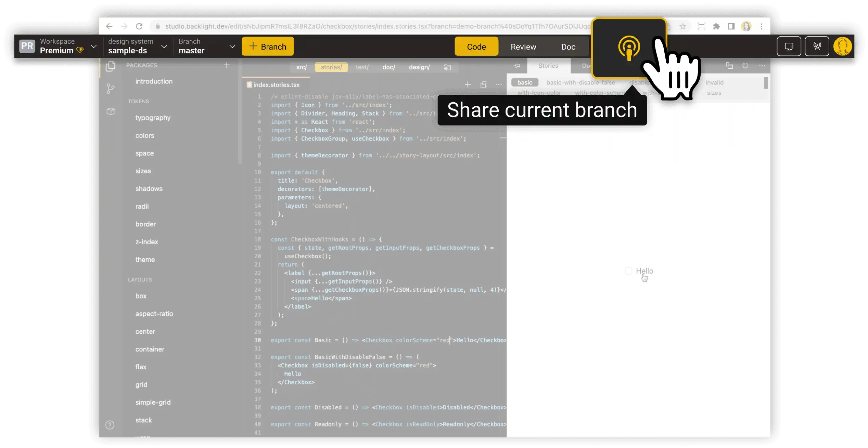The height and width of the screenshot is (448, 868).
Task: Select the Packages panel icon in the sidebar
Action: [x=111, y=67]
